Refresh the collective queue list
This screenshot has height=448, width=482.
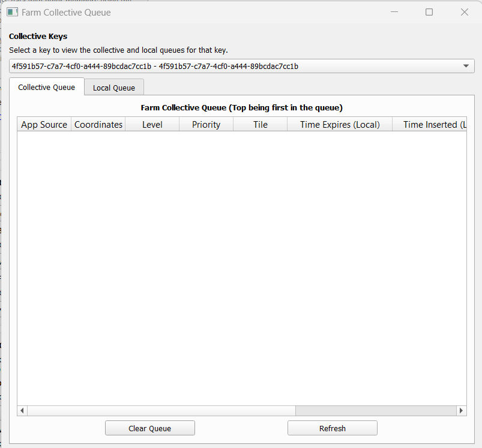coord(332,428)
